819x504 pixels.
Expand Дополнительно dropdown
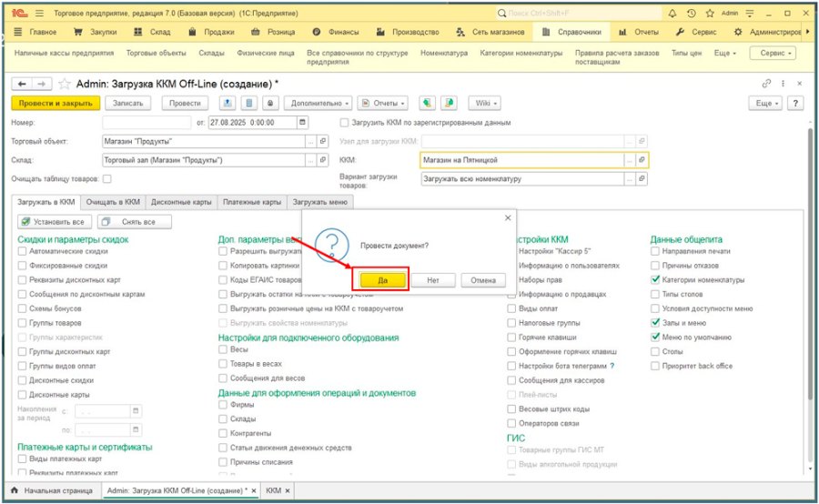click(318, 104)
